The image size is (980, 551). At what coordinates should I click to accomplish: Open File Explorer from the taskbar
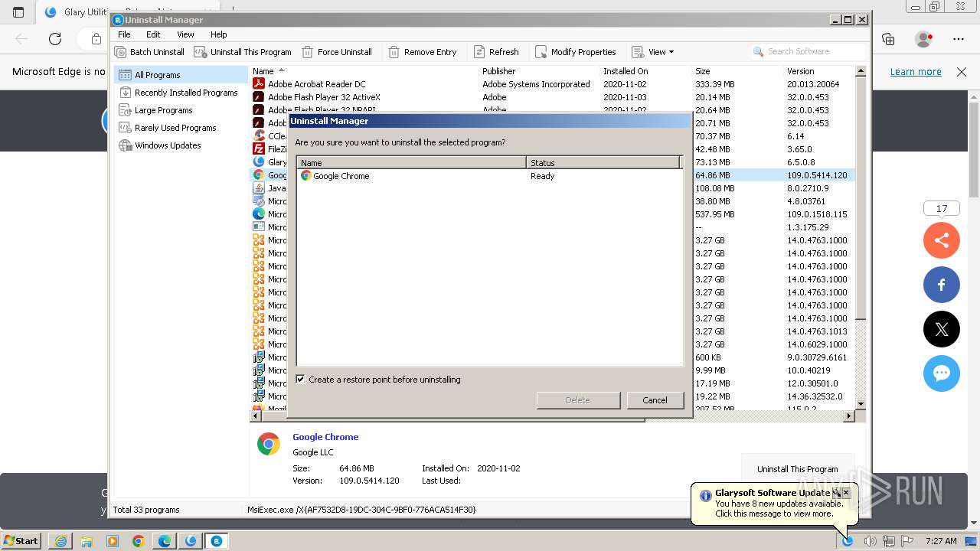[87, 541]
